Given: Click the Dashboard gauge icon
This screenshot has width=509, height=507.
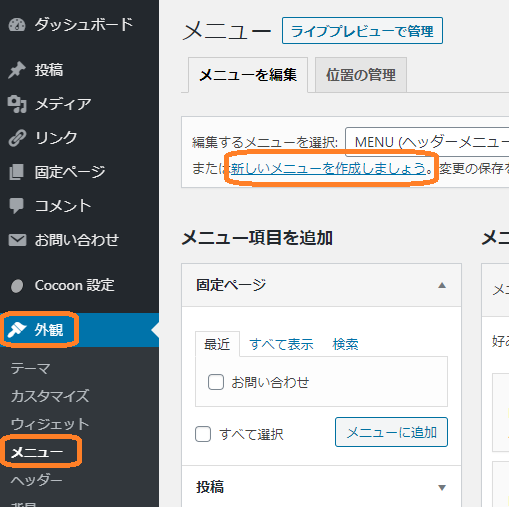Looking at the screenshot, I should (17, 25).
